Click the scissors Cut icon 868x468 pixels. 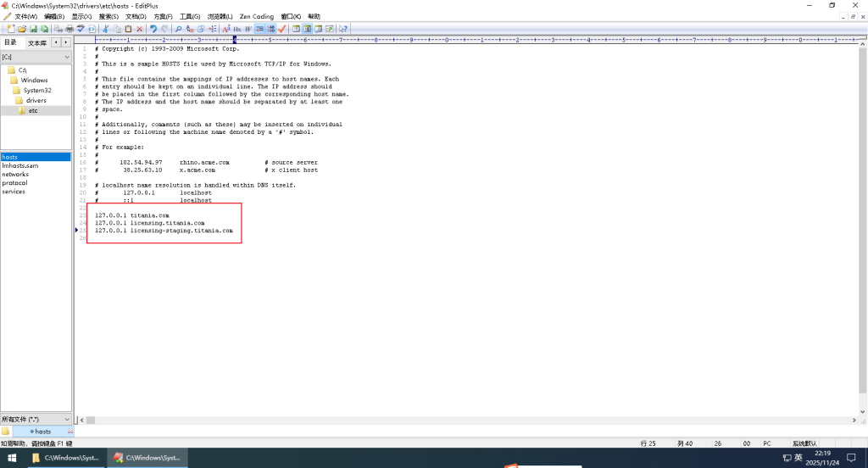[x=105, y=29]
